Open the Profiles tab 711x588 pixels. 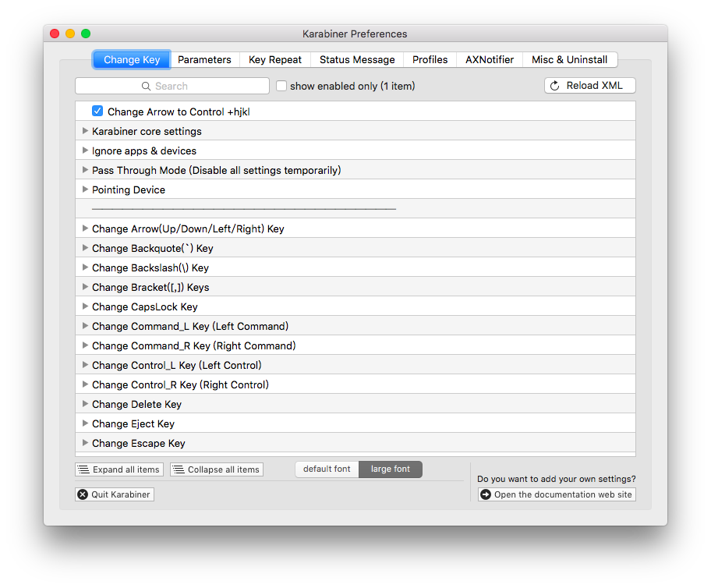[x=430, y=60]
